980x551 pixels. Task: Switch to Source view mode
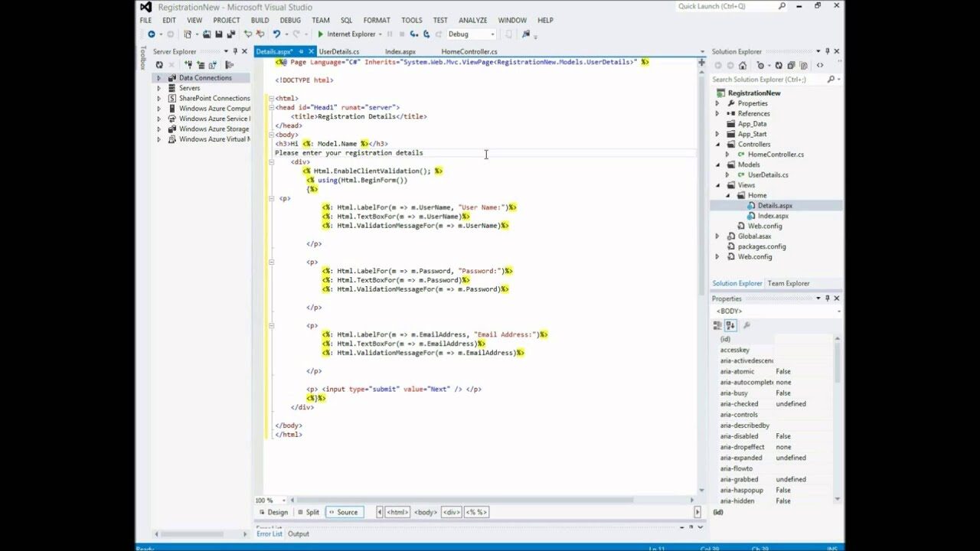click(x=346, y=512)
